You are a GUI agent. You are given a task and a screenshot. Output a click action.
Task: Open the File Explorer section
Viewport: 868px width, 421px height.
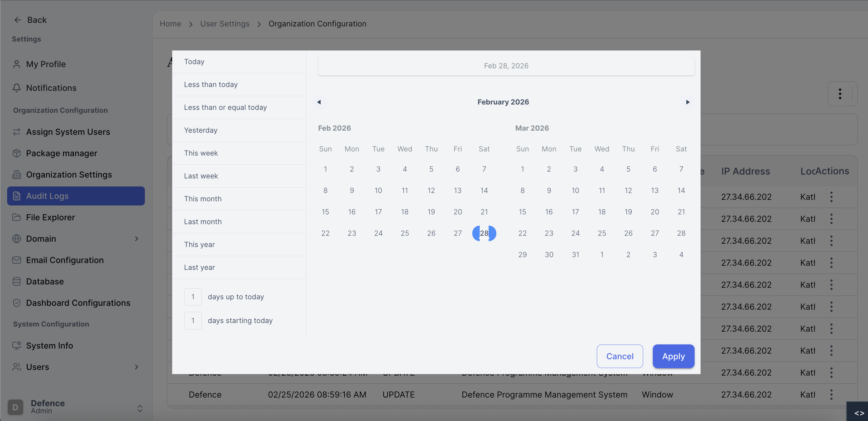tap(50, 217)
